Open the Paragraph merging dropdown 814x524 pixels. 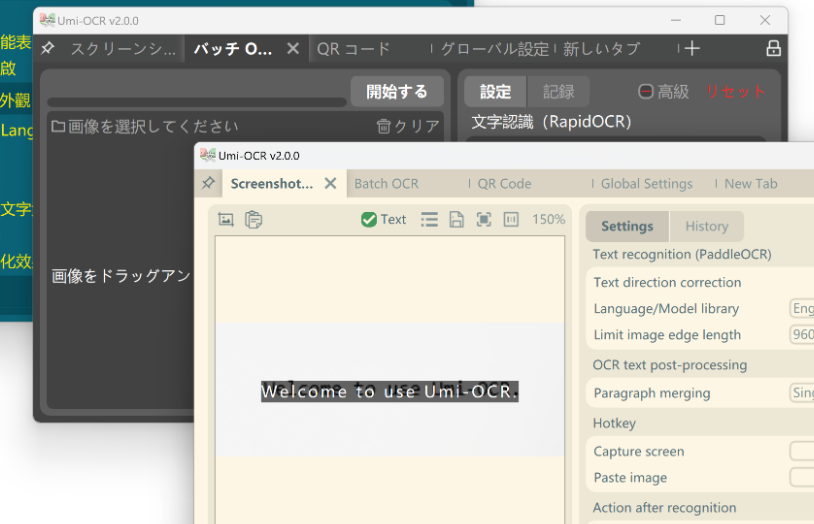click(802, 393)
